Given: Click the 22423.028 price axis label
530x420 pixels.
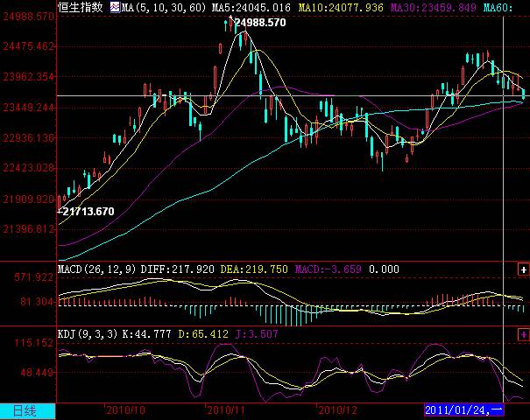Looking at the screenshot, I should 28,168.
